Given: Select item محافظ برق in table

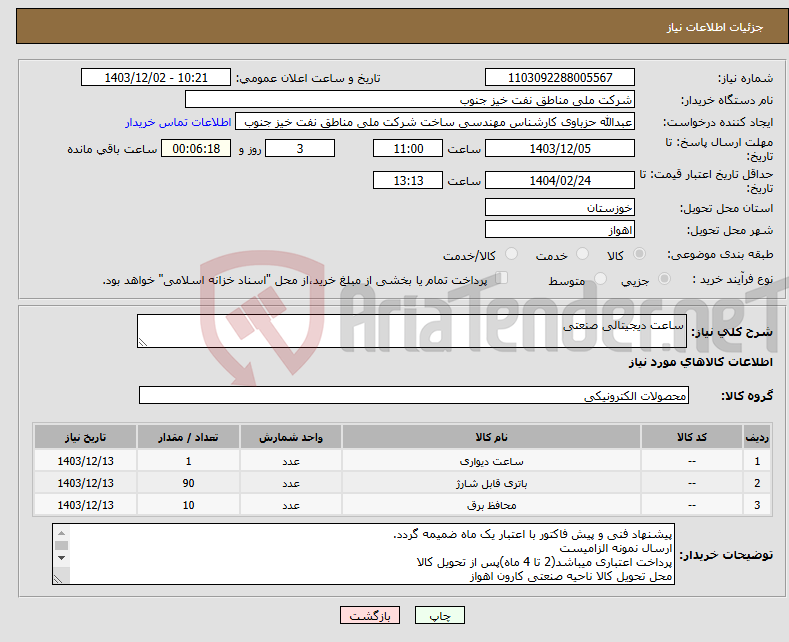Looking at the screenshot, I should point(491,505).
